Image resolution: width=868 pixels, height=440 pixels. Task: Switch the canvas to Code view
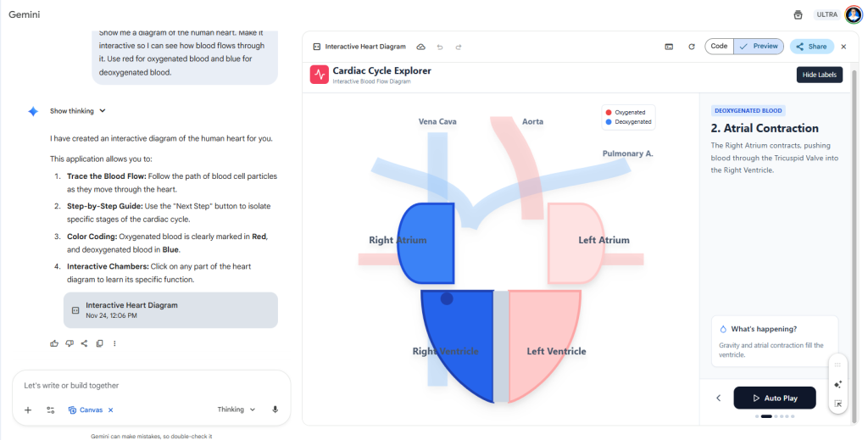tap(719, 47)
